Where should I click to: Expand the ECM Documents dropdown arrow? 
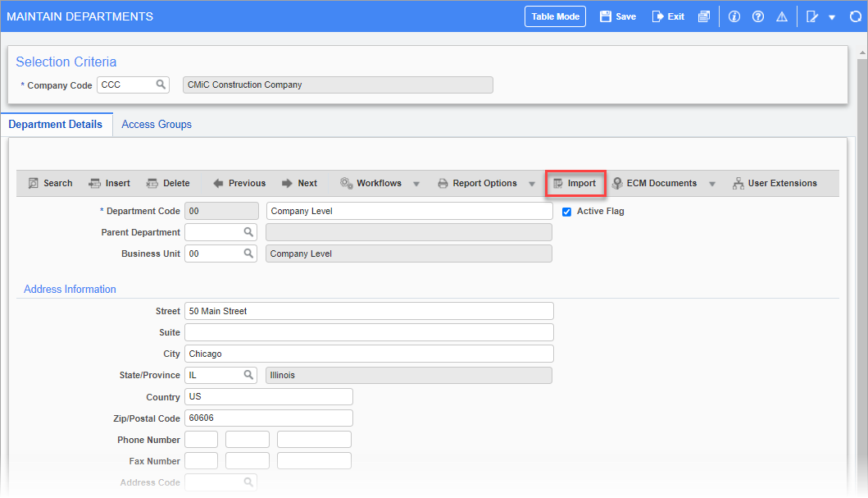[712, 184]
